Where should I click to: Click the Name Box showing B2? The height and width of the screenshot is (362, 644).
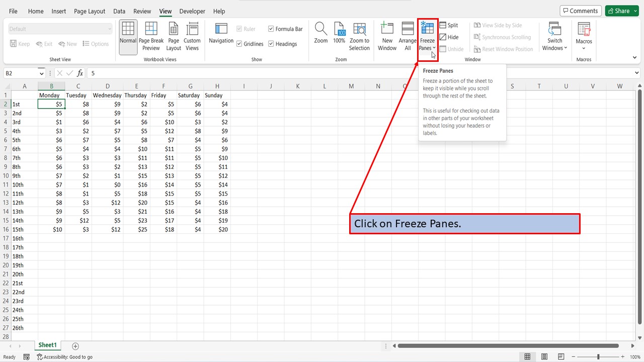pyautogui.click(x=20, y=73)
